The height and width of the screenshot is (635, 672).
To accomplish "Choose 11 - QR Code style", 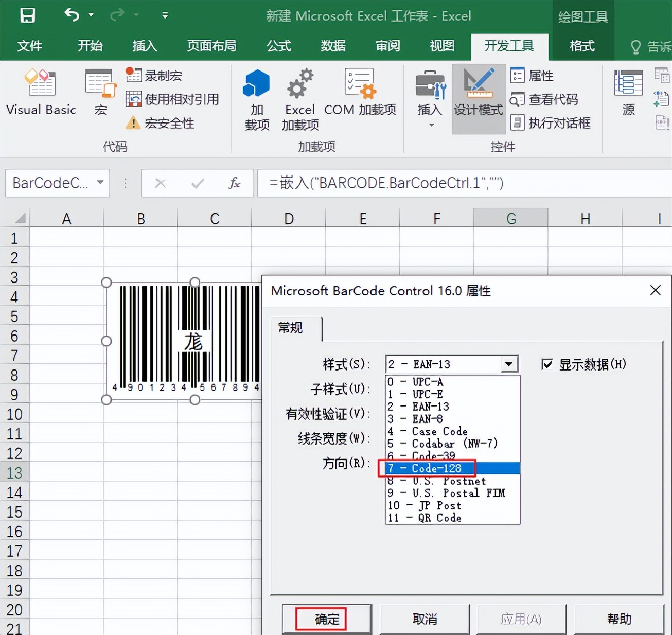I will pyautogui.click(x=453, y=518).
